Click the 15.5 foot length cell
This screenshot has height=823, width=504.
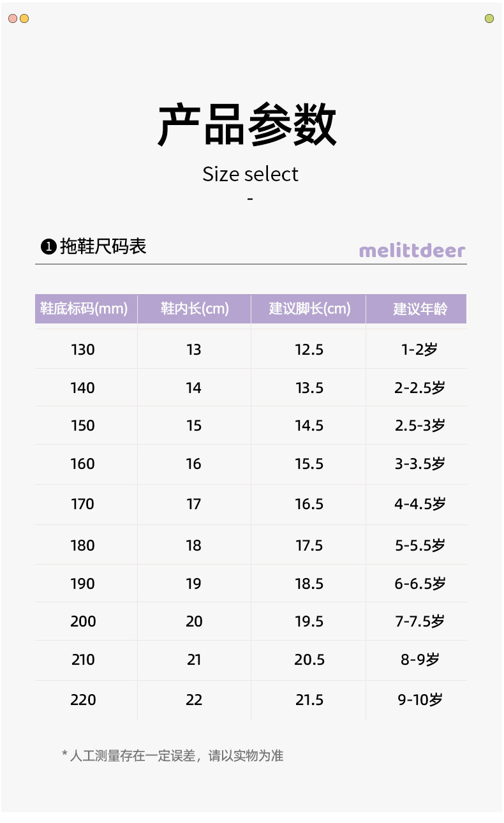pyautogui.click(x=309, y=464)
